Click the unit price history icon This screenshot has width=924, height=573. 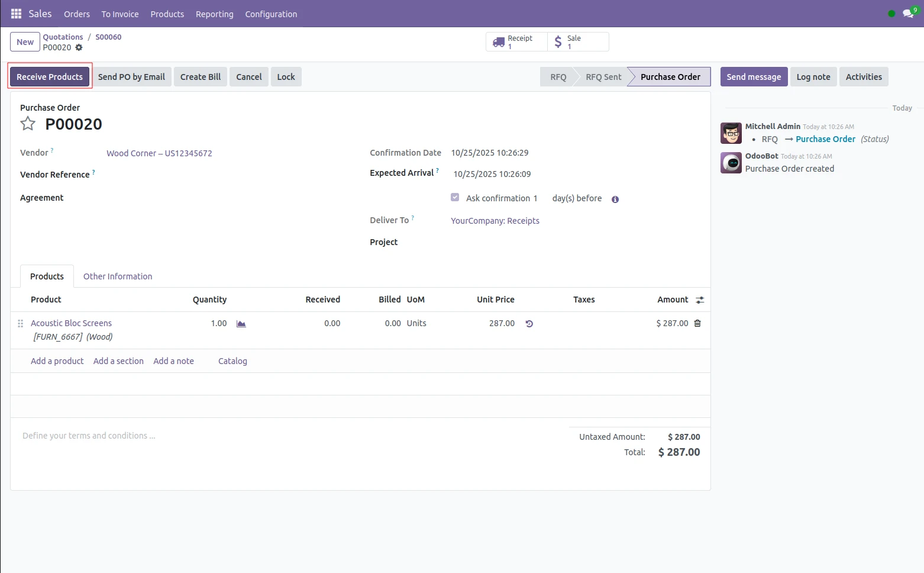[529, 324]
